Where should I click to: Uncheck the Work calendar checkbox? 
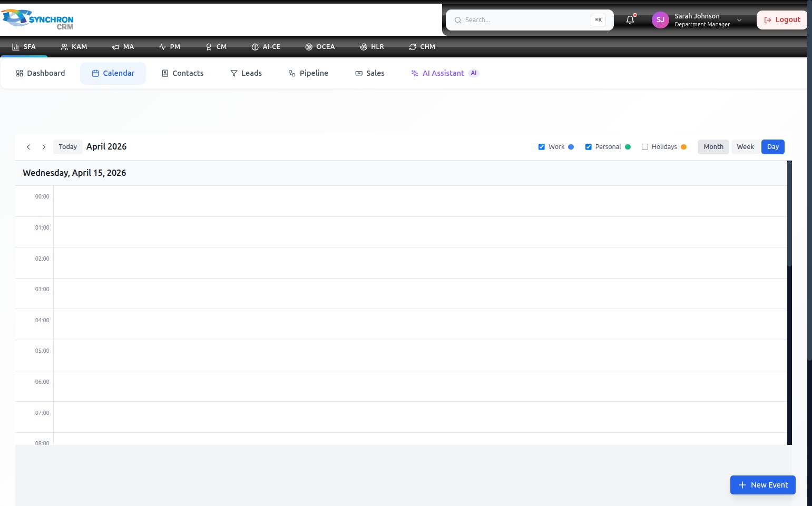tap(541, 147)
